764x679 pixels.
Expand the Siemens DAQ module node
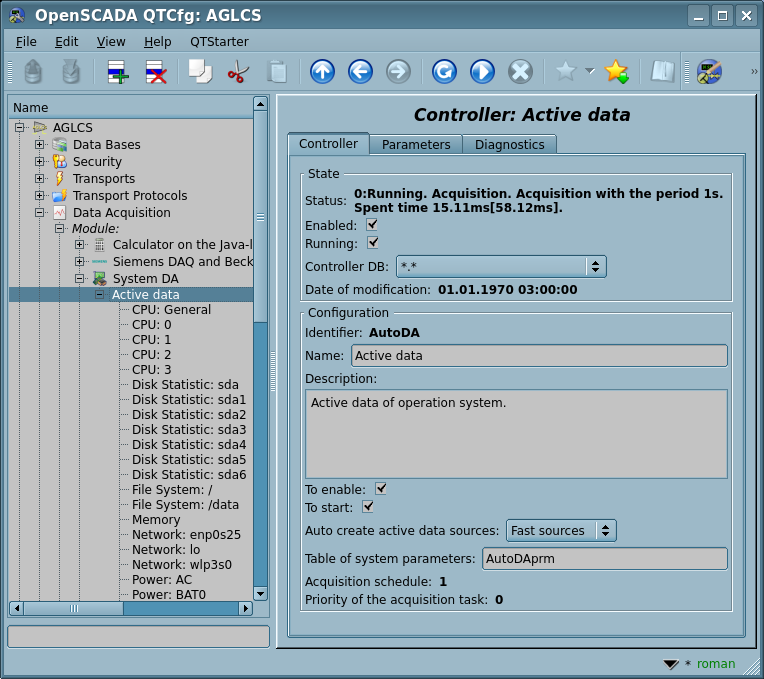(x=79, y=262)
